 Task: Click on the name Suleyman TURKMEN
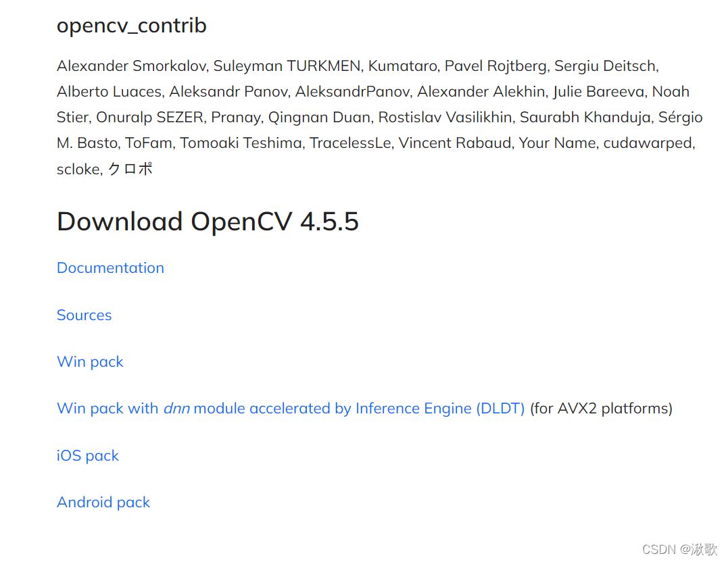point(287,66)
